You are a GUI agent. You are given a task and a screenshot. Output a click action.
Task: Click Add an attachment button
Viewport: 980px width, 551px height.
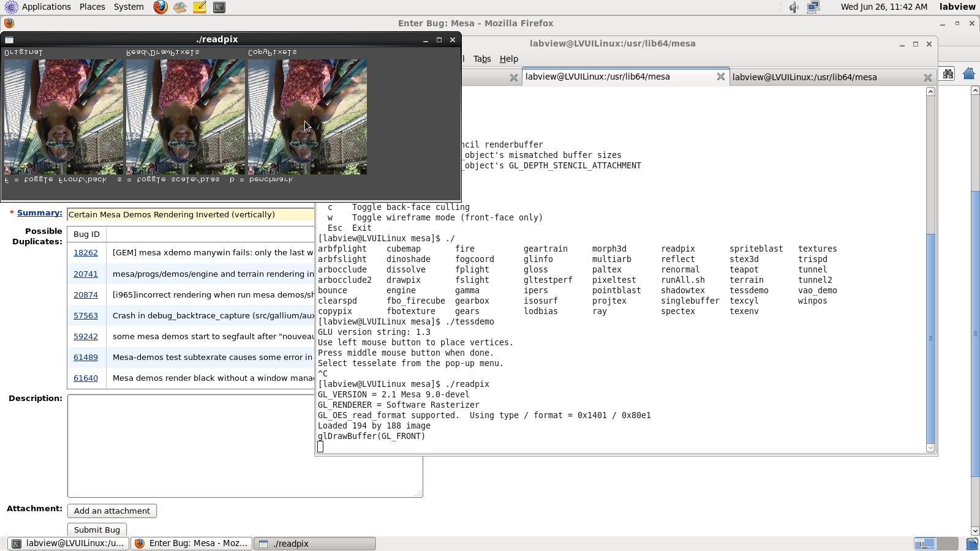[x=112, y=511]
